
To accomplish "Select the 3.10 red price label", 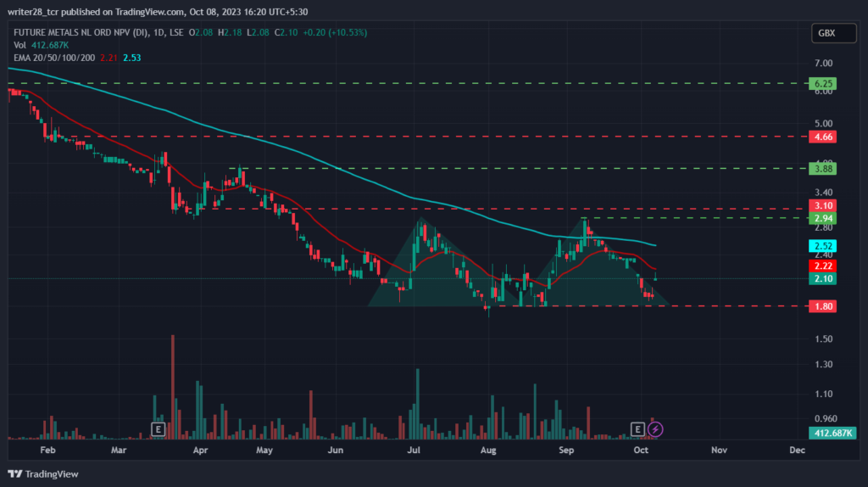I will pos(822,205).
